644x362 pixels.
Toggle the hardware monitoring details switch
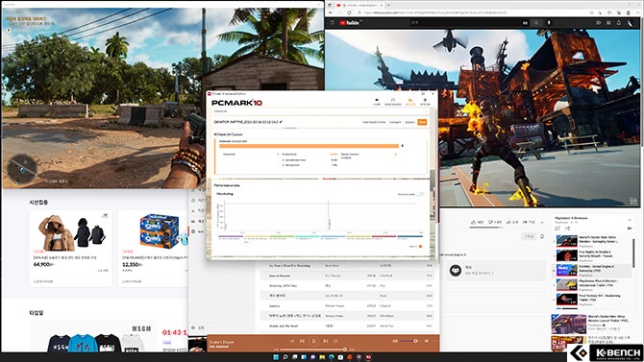click(420, 194)
